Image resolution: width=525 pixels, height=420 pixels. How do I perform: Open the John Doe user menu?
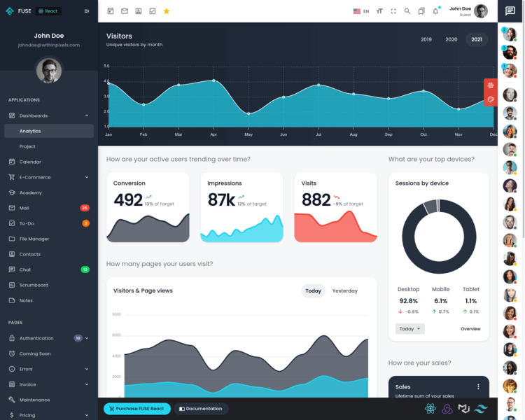(468, 11)
